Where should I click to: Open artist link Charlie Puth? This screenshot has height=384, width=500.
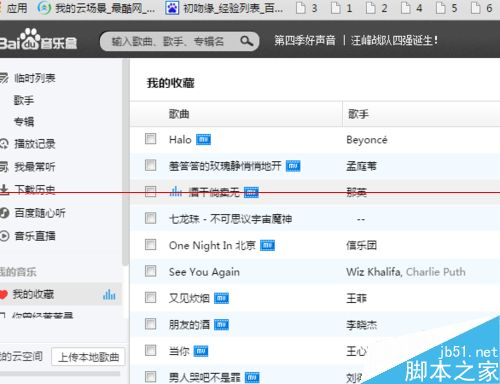[x=436, y=272]
